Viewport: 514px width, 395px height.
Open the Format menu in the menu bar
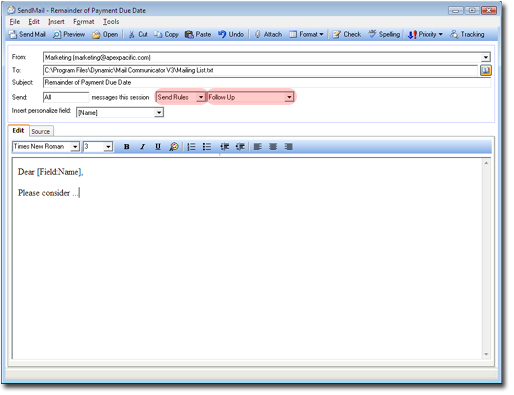pyautogui.click(x=84, y=22)
